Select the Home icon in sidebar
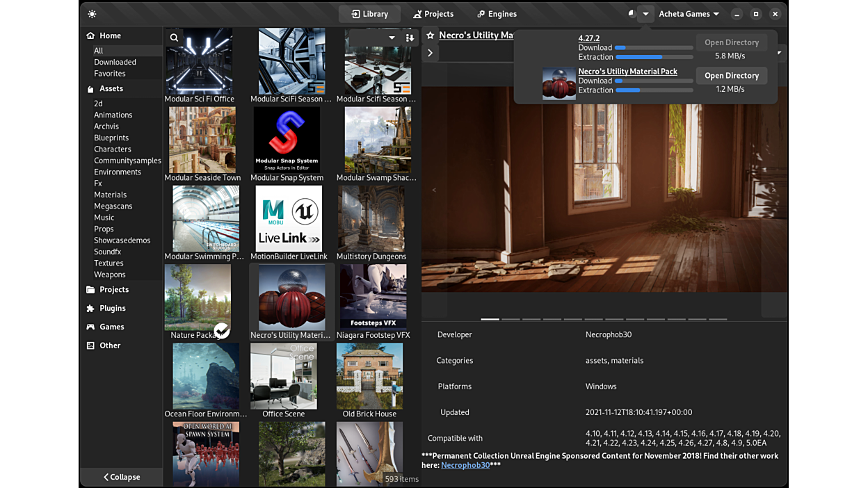 pyautogui.click(x=90, y=35)
